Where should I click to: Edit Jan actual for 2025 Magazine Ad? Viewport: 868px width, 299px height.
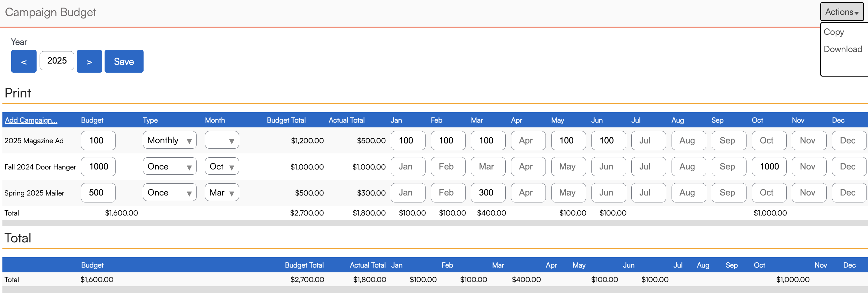408,140
